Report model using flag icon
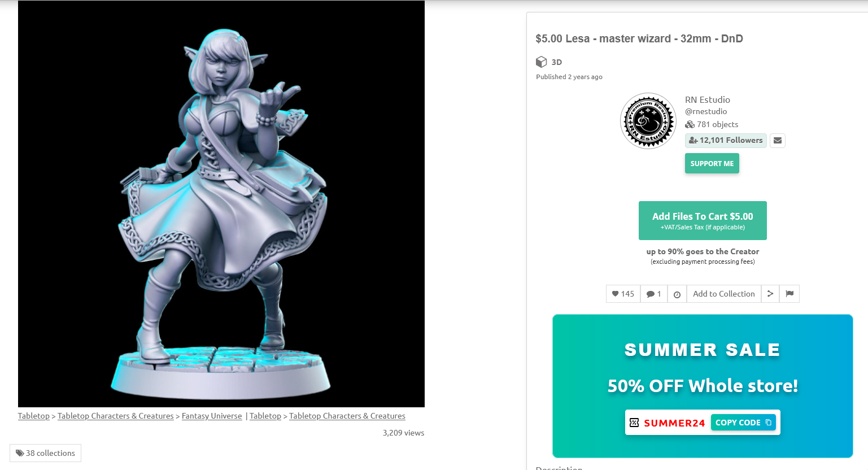Viewport: 868px width, 470px height. pyautogui.click(x=789, y=294)
